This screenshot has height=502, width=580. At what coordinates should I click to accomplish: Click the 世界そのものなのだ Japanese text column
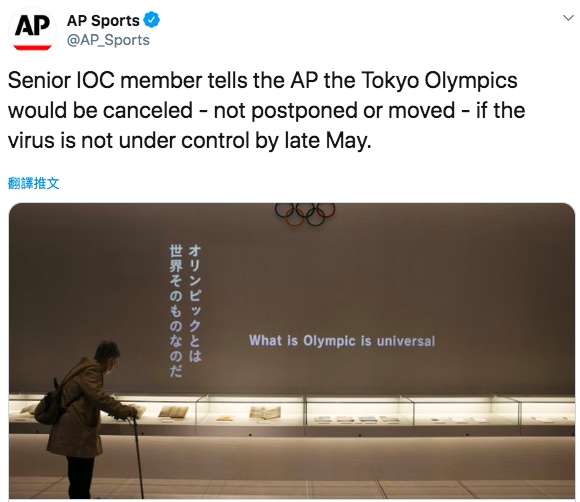pyautogui.click(x=176, y=311)
